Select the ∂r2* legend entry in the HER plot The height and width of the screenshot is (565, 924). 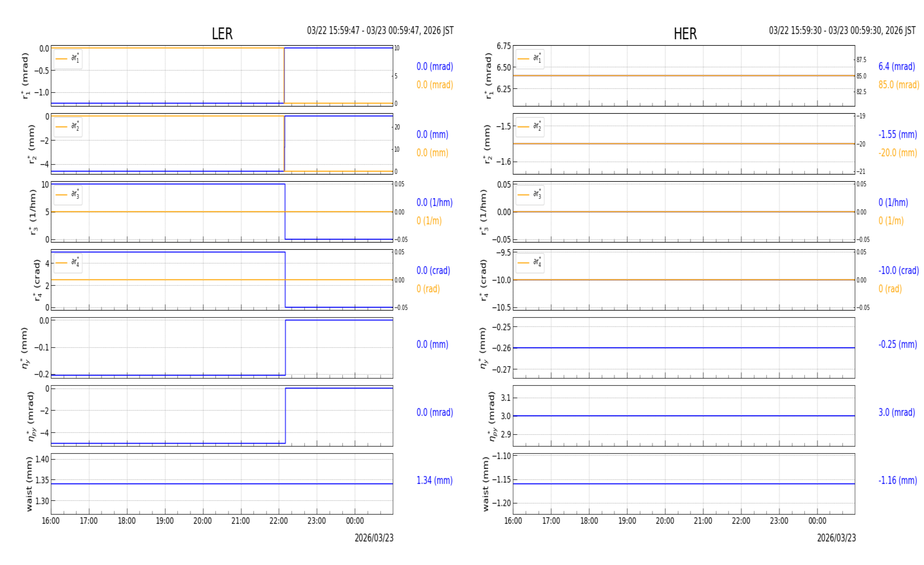coord(530,127)
